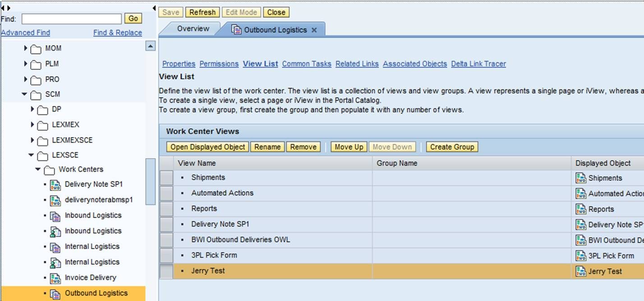Click Open Displayed Object button
This screenshot has height=301, width=644.
coord(208,147)
